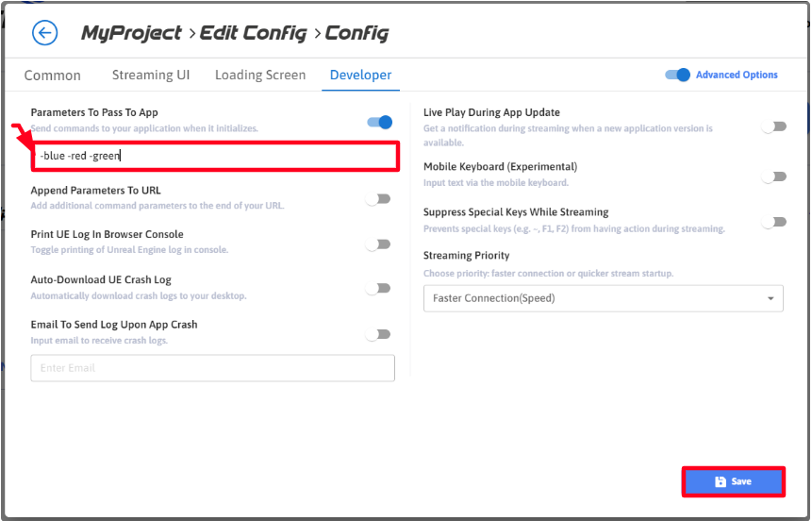812x521 pixels.
Task: Enable Live Play During App Update
Action: pyautogui.click(x=773, y=126)
